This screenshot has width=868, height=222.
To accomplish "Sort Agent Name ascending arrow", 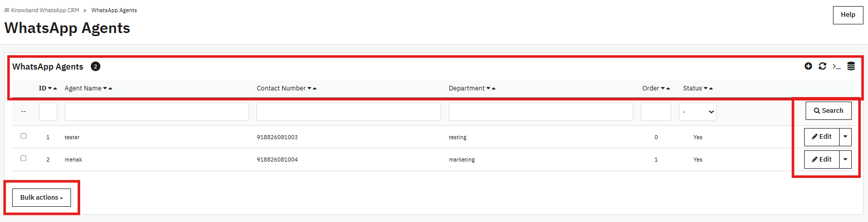I will pyautogui.click(x=111, y=88).
